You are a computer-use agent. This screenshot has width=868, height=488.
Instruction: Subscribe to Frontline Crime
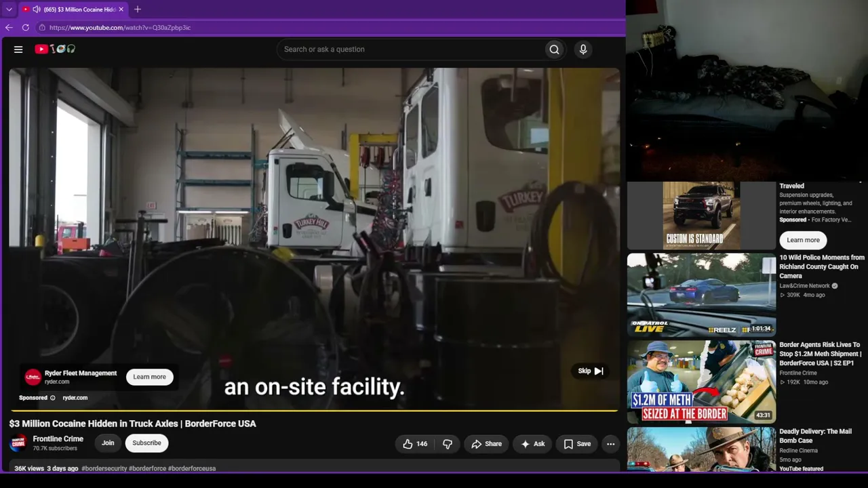[x=146, y=443]
